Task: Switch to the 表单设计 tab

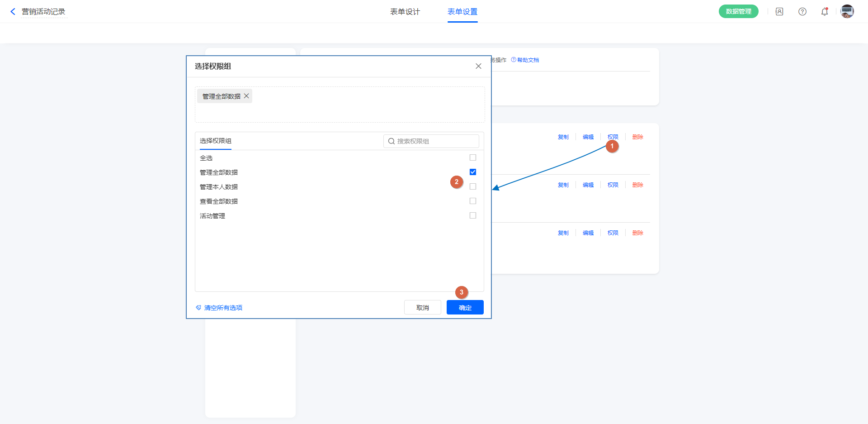Action: [x=405, y=12]
